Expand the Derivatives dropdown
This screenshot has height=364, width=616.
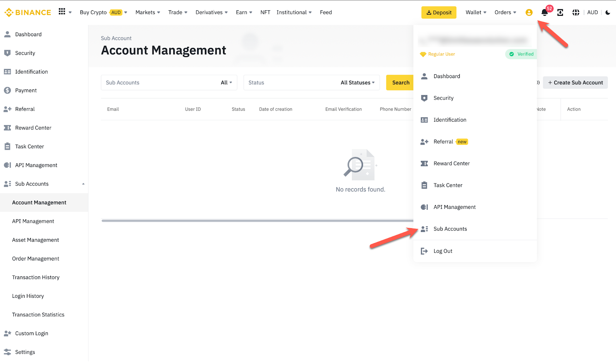coord(212,12)
